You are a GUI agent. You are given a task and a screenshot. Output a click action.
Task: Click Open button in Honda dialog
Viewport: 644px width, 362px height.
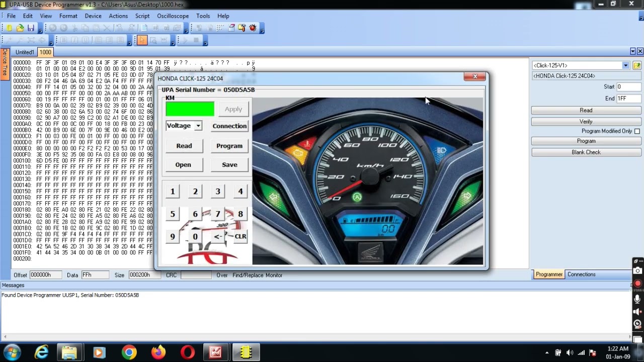tap(183, 165)
